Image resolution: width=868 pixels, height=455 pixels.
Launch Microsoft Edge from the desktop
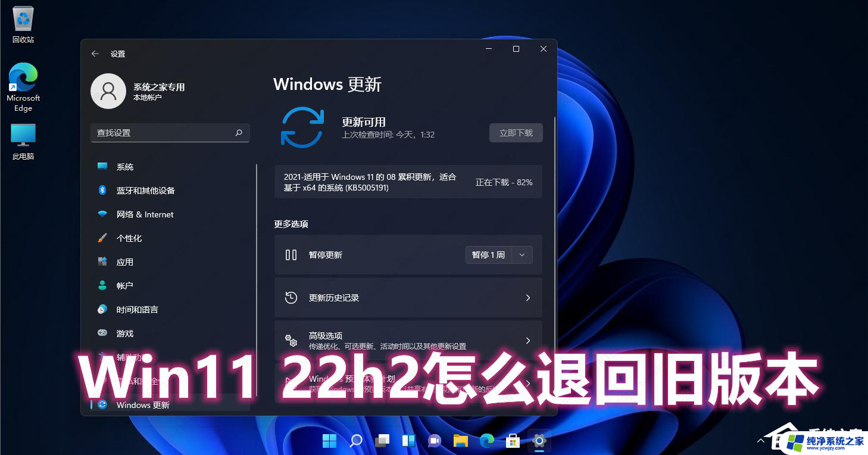click(23, 87)
